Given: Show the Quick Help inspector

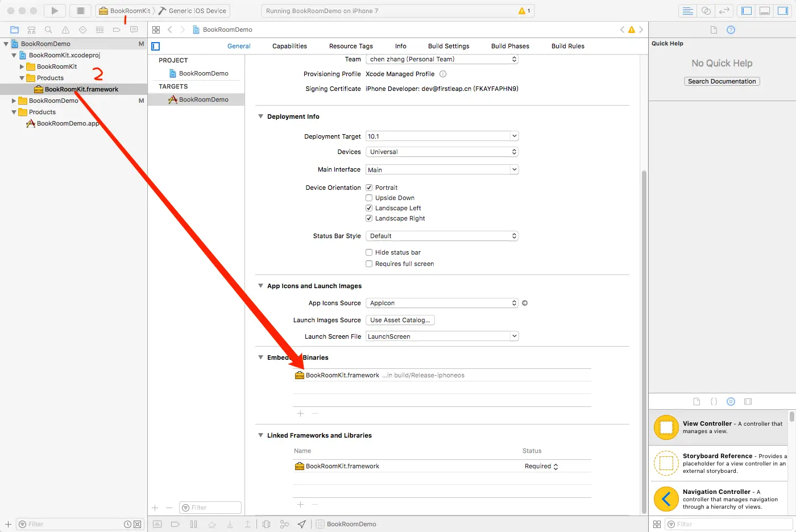Looking at the screenshot, I should 731,30.
